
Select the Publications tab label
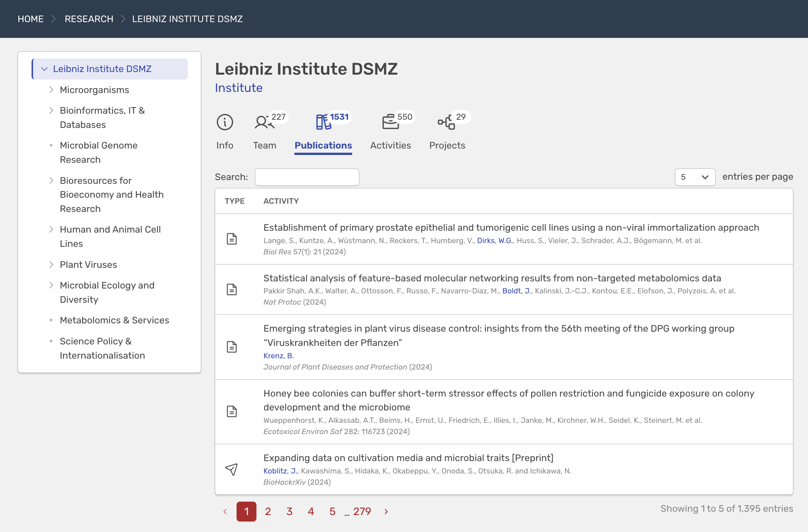(x=323, y=146)
